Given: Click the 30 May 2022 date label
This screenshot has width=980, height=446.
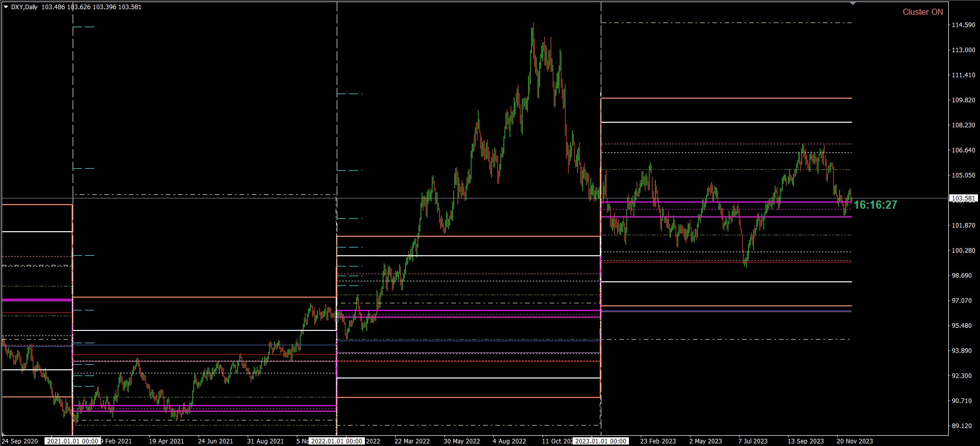Looking at the screenshot, I should (x=462, y=441).
